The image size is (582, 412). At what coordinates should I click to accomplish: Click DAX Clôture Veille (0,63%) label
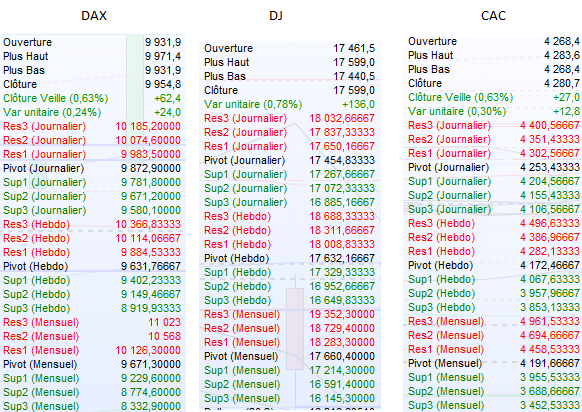[x=56, y=98]
